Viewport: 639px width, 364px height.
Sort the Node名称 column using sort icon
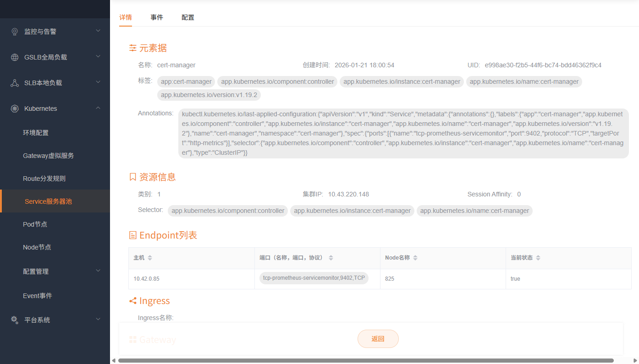415,258
